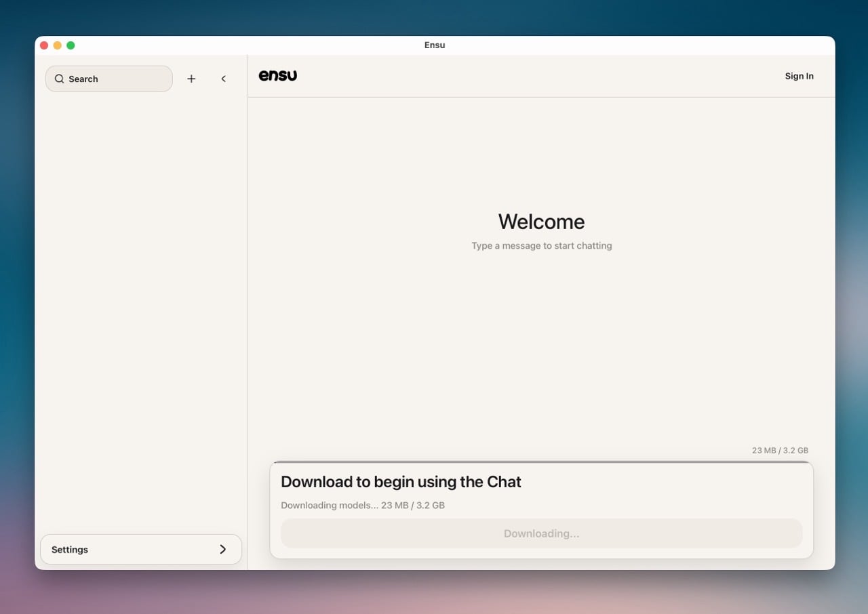This screenshot has width=868, height=614.
Task: Click the model download progress bar
Action: (541, 462)
